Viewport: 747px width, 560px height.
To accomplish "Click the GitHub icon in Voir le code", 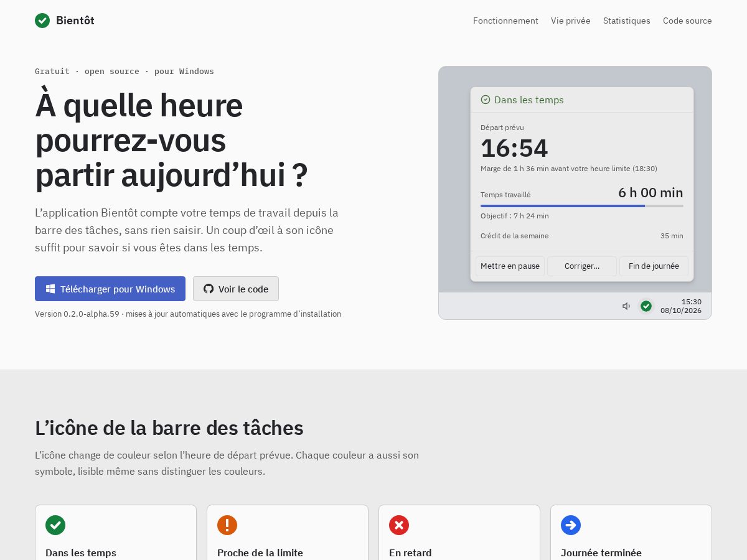I will [209, 289].
